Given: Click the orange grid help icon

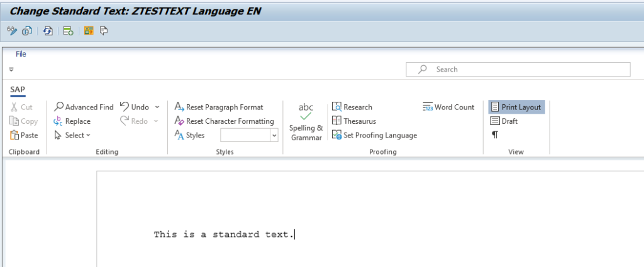Looking at the screenshot, I should point(89,30).
